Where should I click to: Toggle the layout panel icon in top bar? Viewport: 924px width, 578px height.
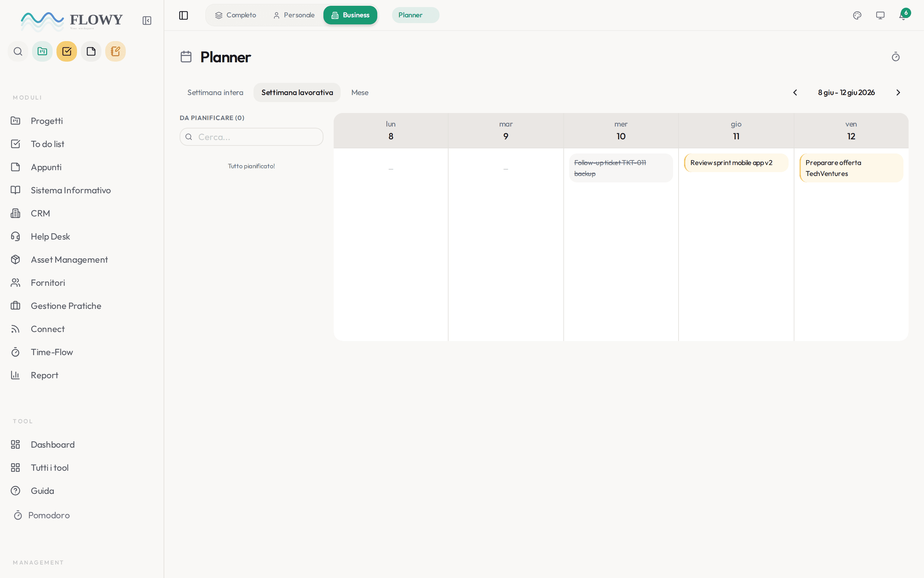[184, 15]
